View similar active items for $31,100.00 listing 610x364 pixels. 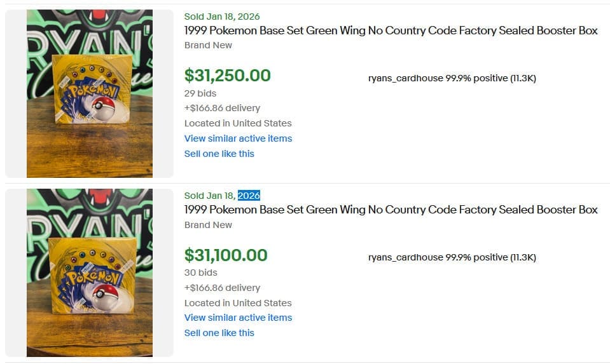(238, 318)
